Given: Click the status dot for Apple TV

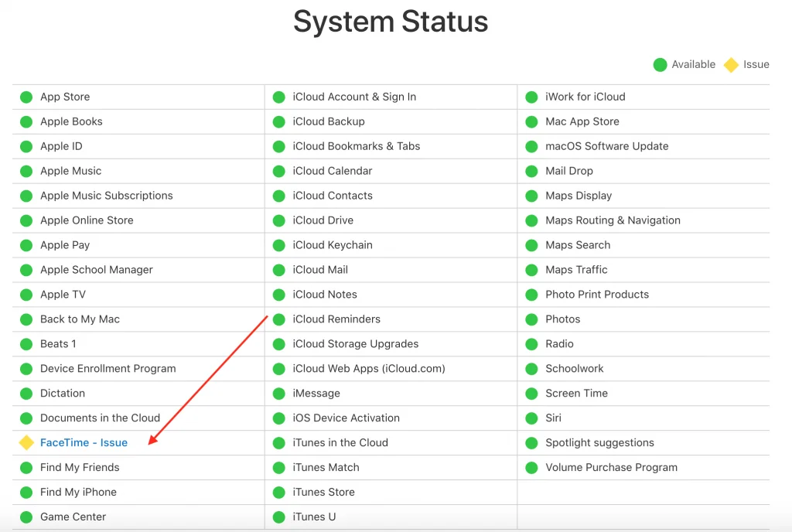Looking at the screenshot, I should click(x=26, y=295).
